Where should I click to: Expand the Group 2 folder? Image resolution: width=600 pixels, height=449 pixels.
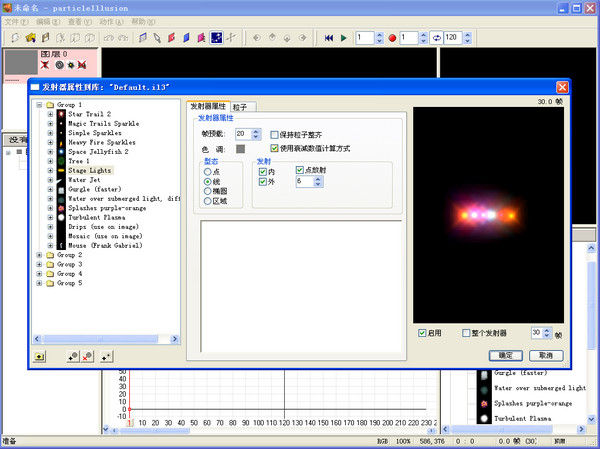39,255
